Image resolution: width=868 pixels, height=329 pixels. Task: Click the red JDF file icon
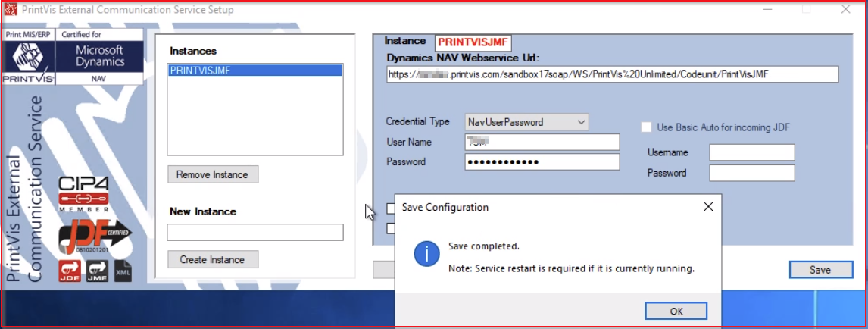coord(70,270)
